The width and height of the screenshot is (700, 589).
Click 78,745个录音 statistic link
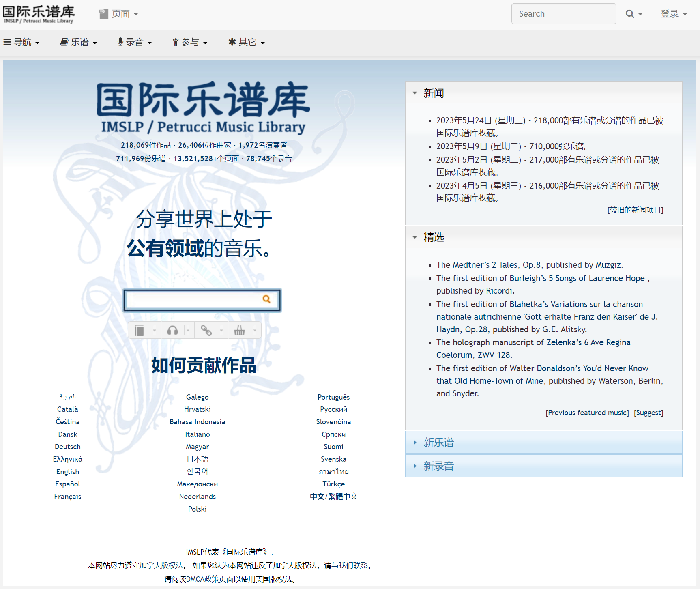tap(269, 159)
